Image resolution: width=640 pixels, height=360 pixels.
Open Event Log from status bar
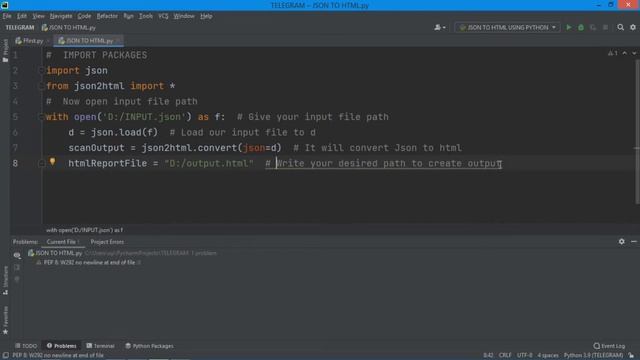tap(609, 346)
